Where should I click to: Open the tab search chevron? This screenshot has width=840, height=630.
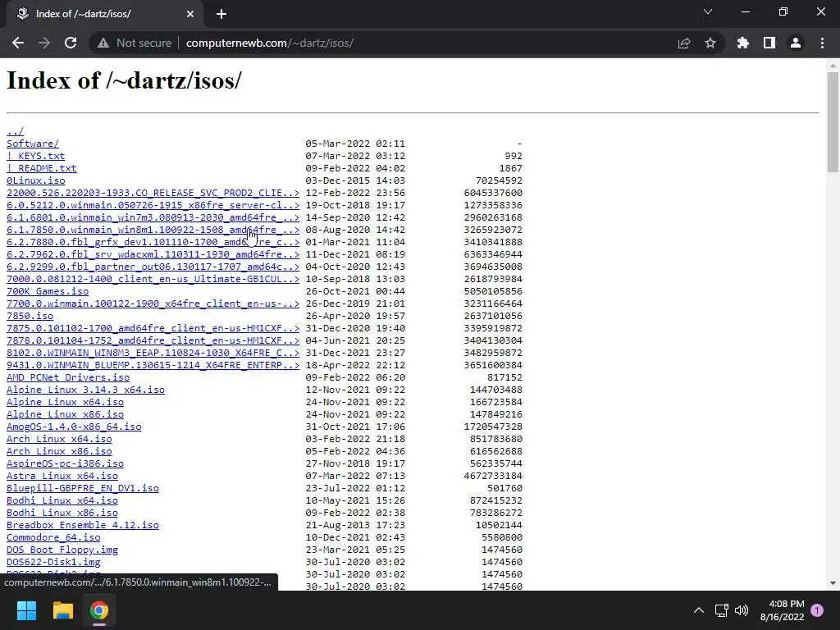pyautogui.click(x=708, y=11)
